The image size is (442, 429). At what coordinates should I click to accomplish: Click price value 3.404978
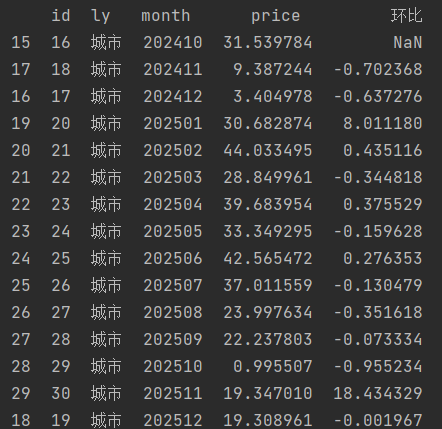(x=273, y=97)
